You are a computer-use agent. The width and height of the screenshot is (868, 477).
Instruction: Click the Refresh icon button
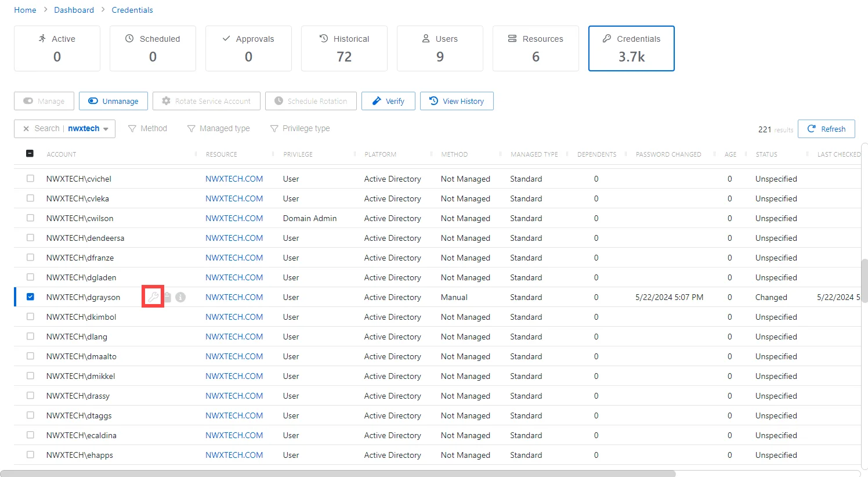pos(826,129)
